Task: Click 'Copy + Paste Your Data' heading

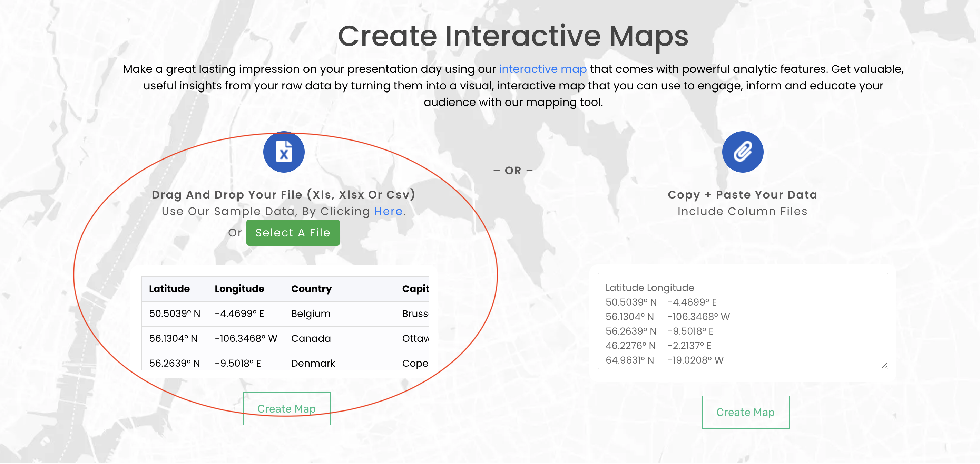Action: [x=742, y=194]
